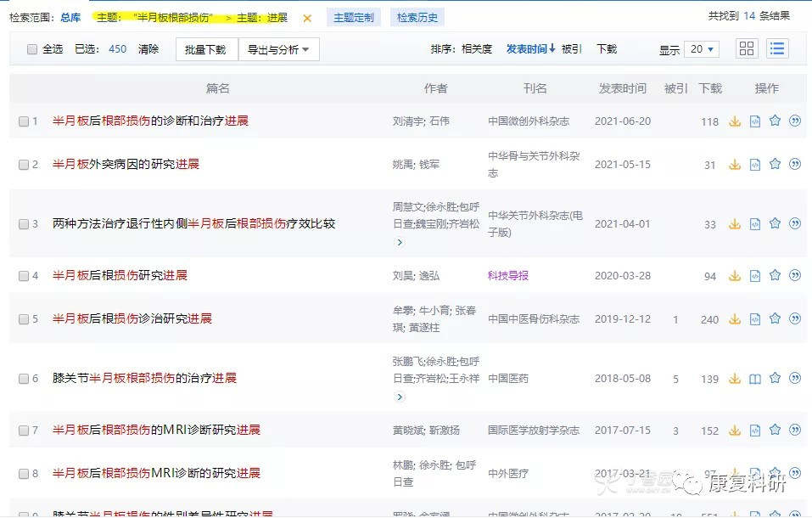This screenshot has width=812, height=518.
Task: Remove the 主题:进展 filter with X
Action: tap(307, 18)
